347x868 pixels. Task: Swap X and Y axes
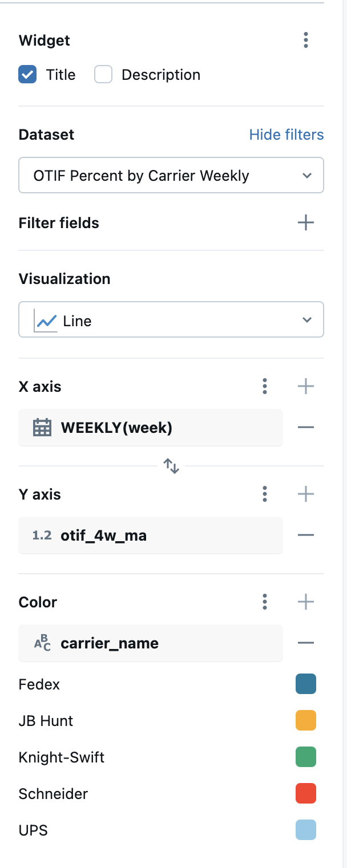(x=171, y=466)
